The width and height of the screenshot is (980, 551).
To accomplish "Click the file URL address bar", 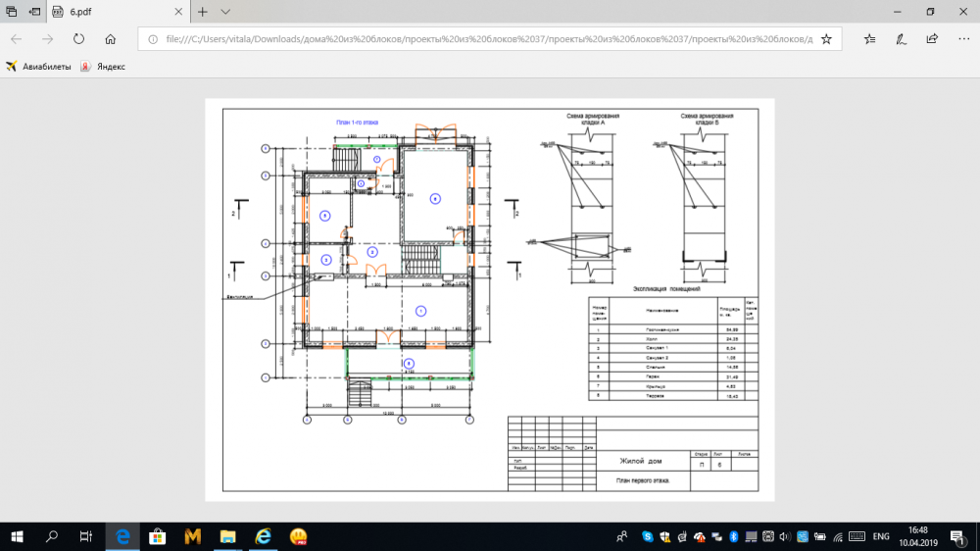I will 480,39.
